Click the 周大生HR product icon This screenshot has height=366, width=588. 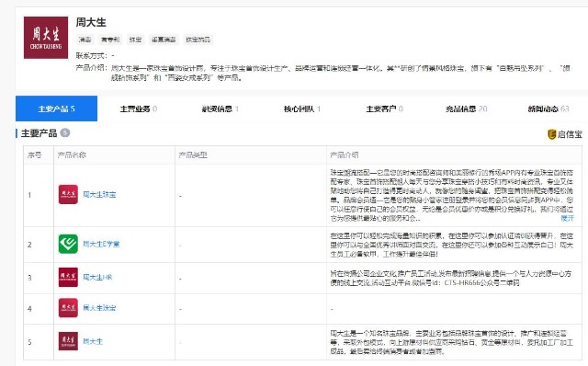[x=68, y=277]
